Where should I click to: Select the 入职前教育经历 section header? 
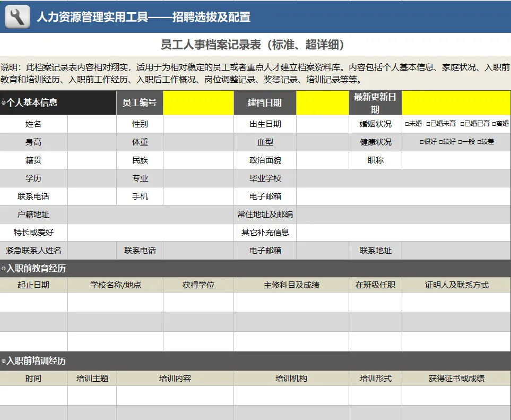pos(256,268)
